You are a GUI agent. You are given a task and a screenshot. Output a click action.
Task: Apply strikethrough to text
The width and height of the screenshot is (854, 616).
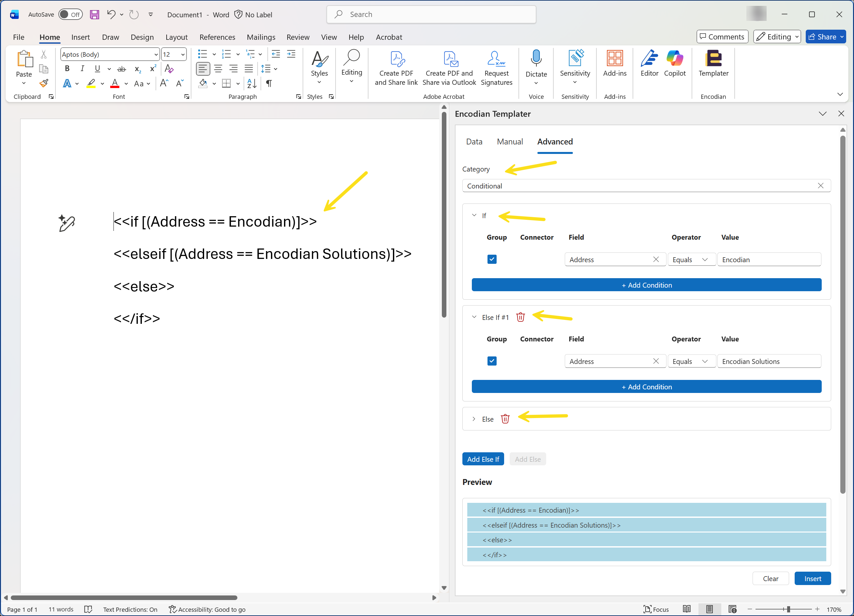tap(121, 69)
